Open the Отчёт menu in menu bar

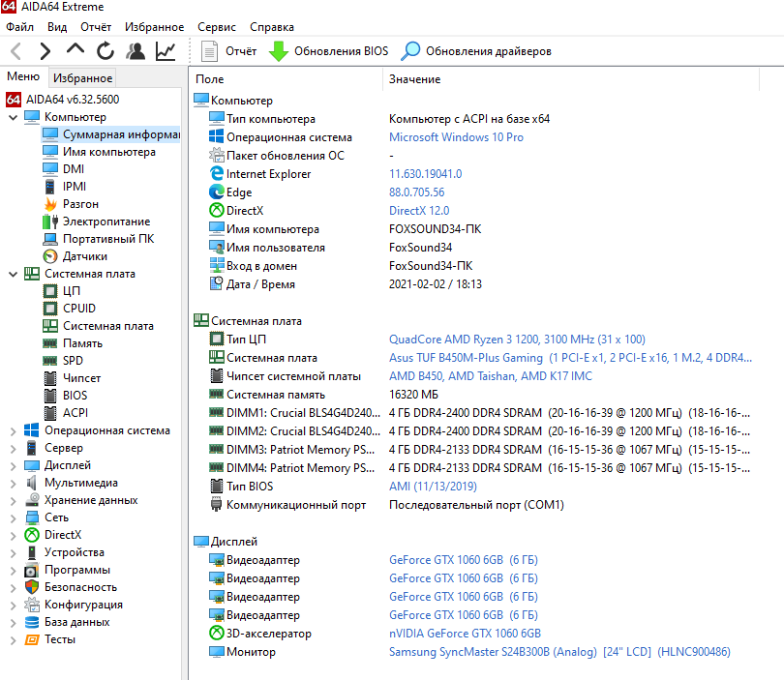coord(96,27)
